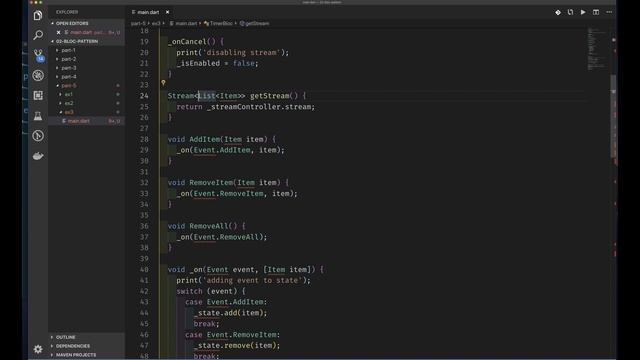Image resolution: width=640 pixels, height=360 pixels.
Task: Collapse the ex3 folder
Action: coord(69,112)
